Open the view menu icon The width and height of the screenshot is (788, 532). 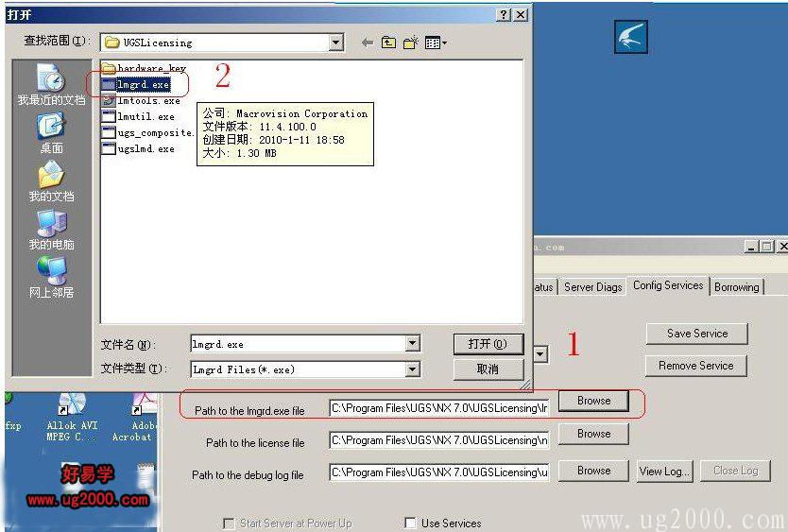click(x=436, y=43)
